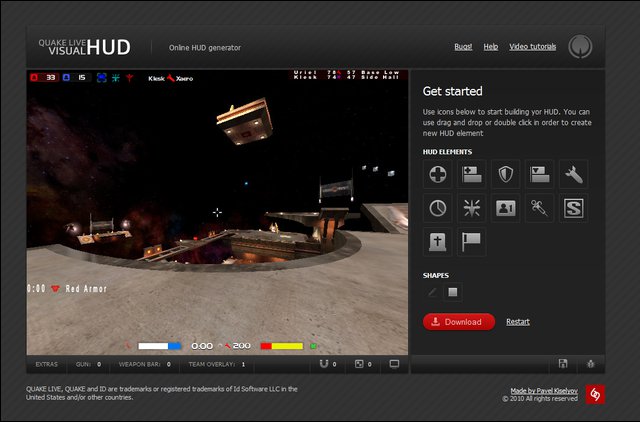Screen dimensions: 640x422
Task: Add the tombstone obituary element
Action: (438, 242)
